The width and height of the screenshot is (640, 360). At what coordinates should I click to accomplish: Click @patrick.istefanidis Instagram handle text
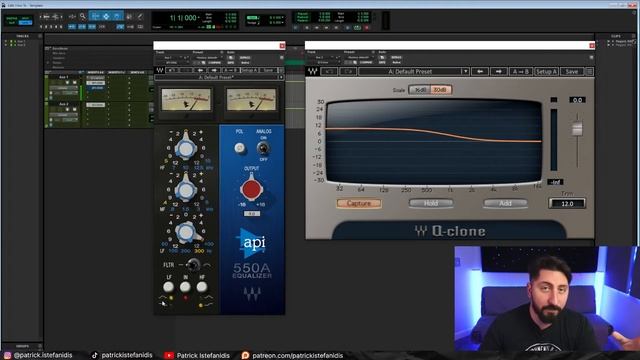coord(43,356)
